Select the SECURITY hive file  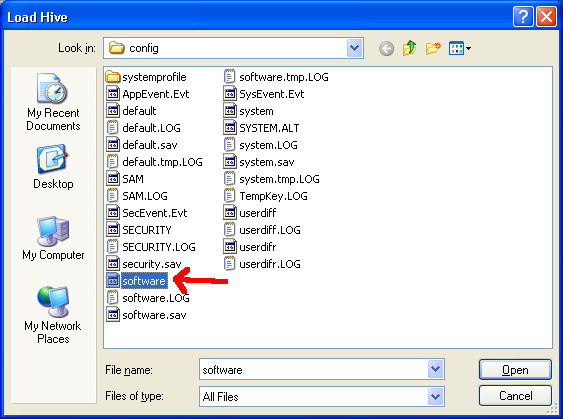139,229
